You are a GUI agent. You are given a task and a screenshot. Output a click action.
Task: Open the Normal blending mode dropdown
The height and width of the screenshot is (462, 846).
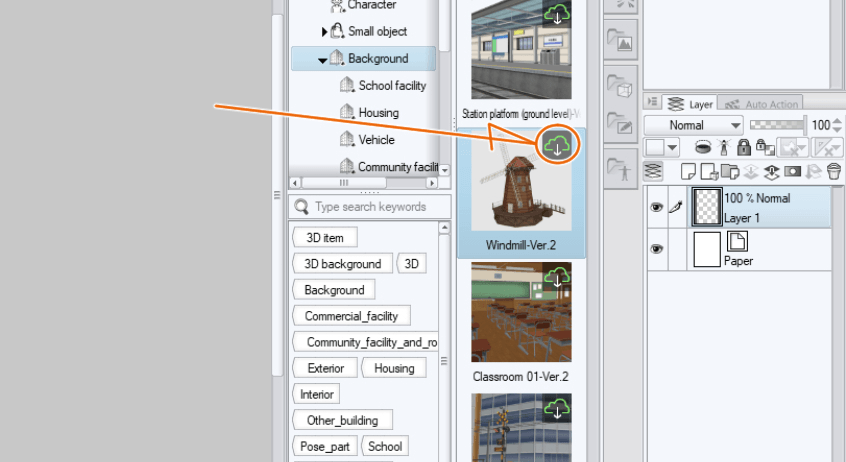(x=693, y=125)
